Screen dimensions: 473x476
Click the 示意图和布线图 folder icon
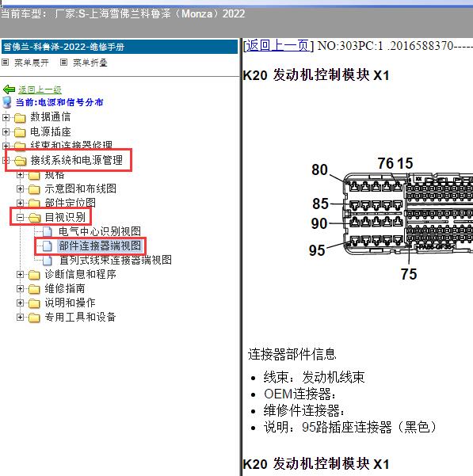(34, 189)
